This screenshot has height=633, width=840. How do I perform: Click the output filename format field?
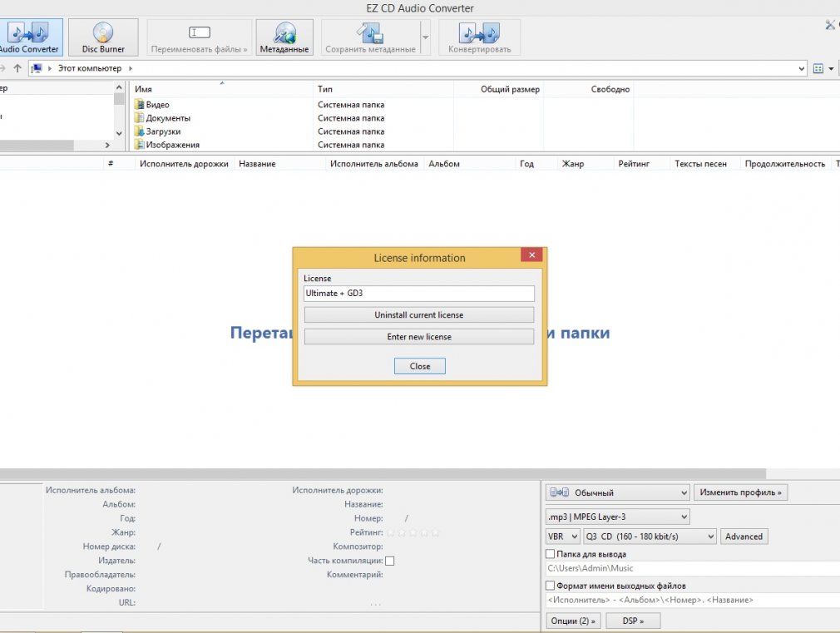[693, 600]
